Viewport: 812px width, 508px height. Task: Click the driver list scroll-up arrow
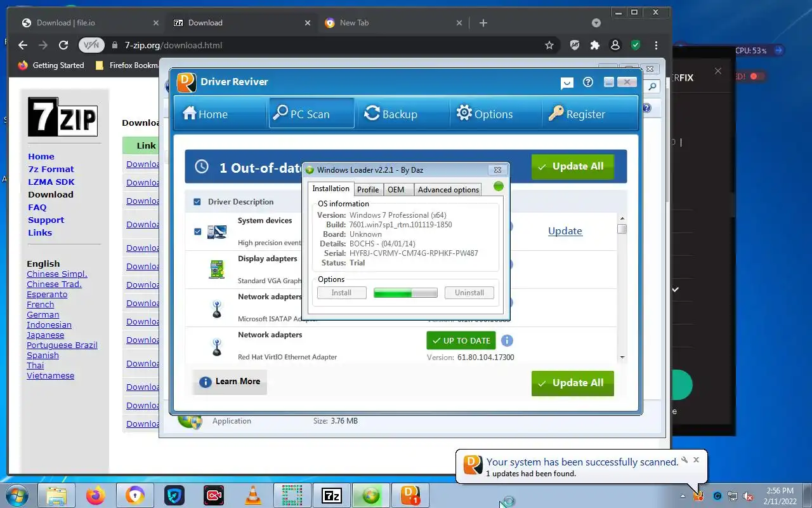(x=622, y=218)
